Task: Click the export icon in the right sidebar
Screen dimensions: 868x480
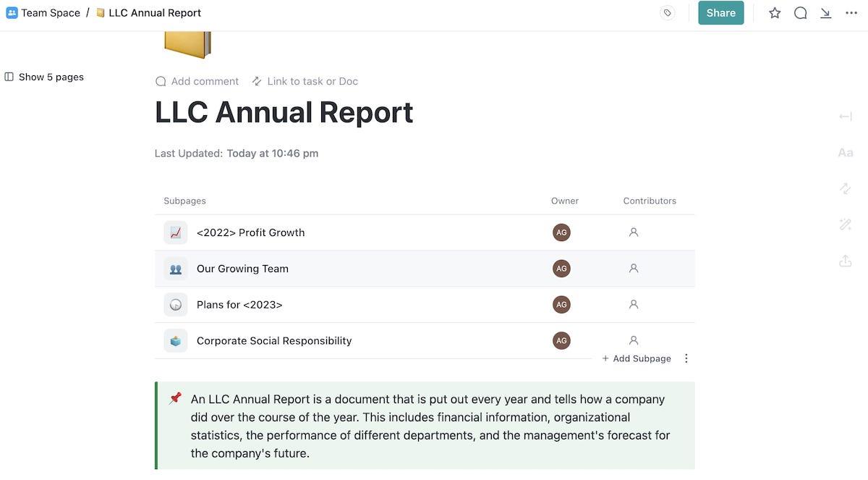Action: 845,261
